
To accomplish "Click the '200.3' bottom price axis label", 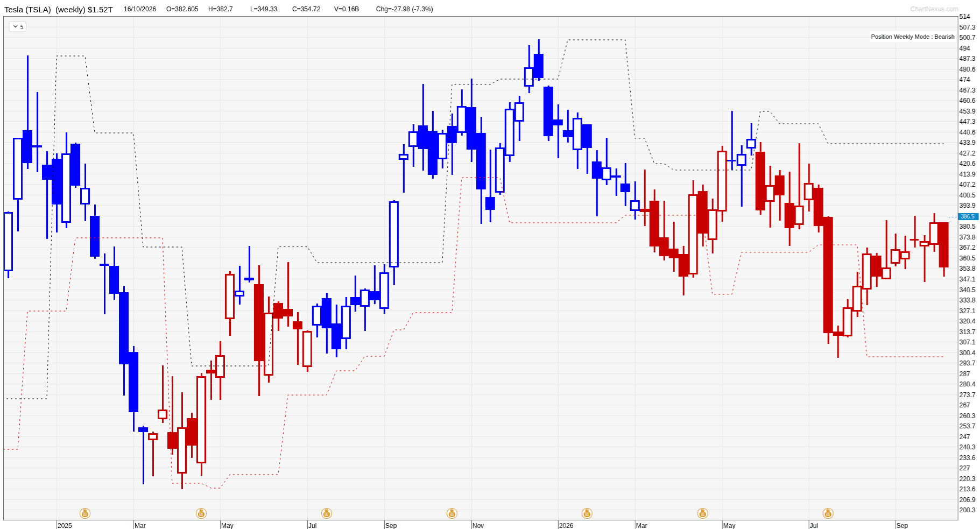I will coord(967,510).
